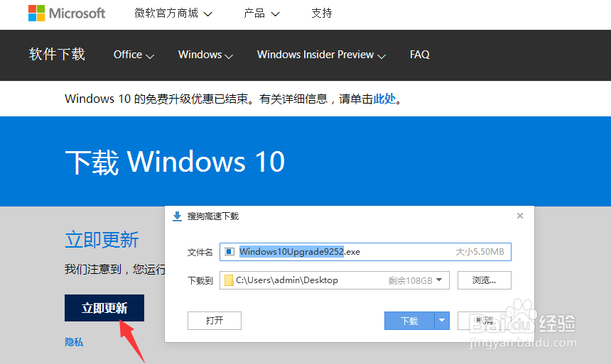Click the 浏览... button
The height and width of the screenshot is (364, 611).
click(485, 280)
